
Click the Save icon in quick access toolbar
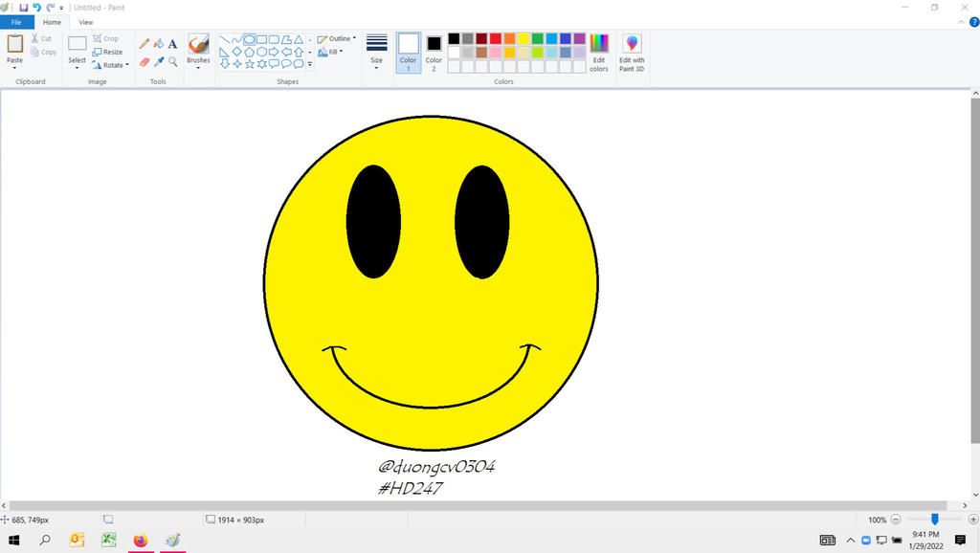[x=24, y=8]
